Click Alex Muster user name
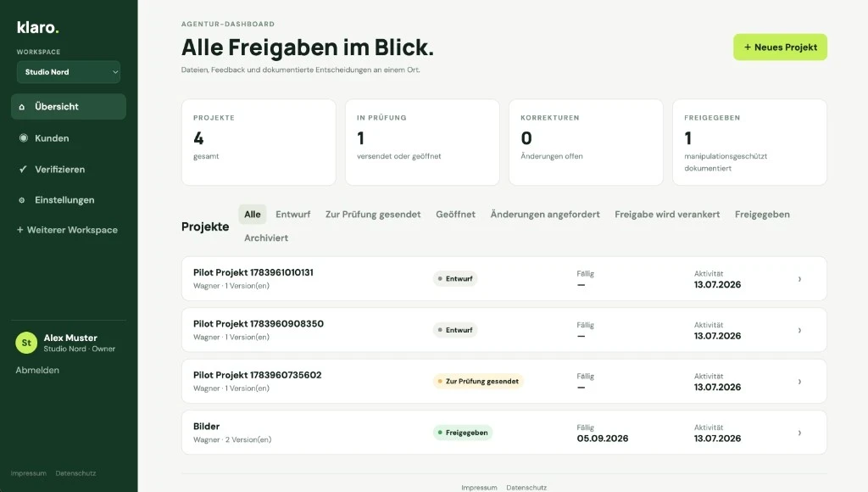The width and height of the screenshot is (868, 492). [x=70, y=338]
